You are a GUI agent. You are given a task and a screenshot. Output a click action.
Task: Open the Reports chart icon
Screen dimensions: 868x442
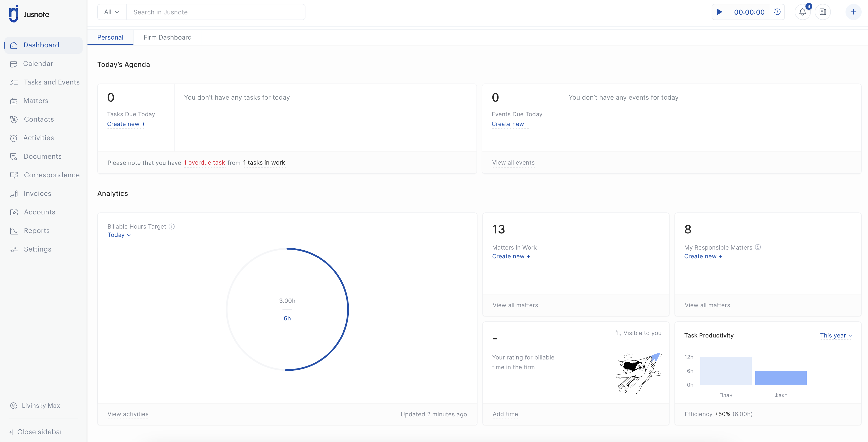14,231
